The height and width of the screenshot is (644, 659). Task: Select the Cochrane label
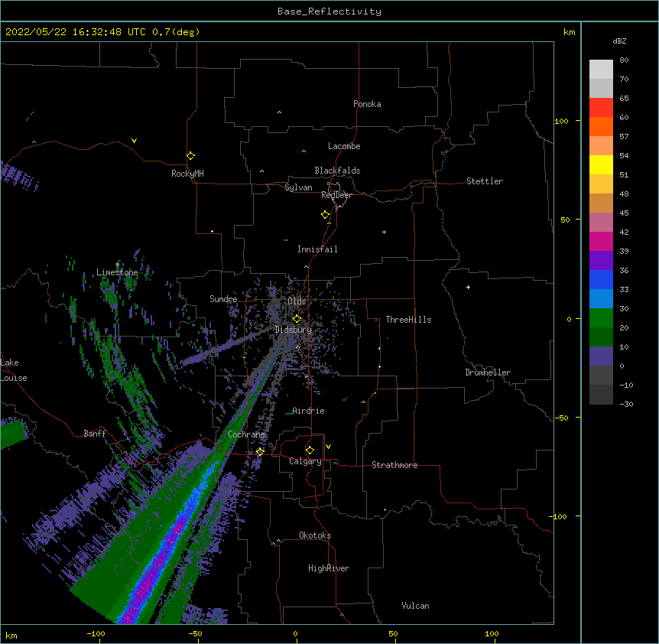pyautogui.click(x=246, y=434)
